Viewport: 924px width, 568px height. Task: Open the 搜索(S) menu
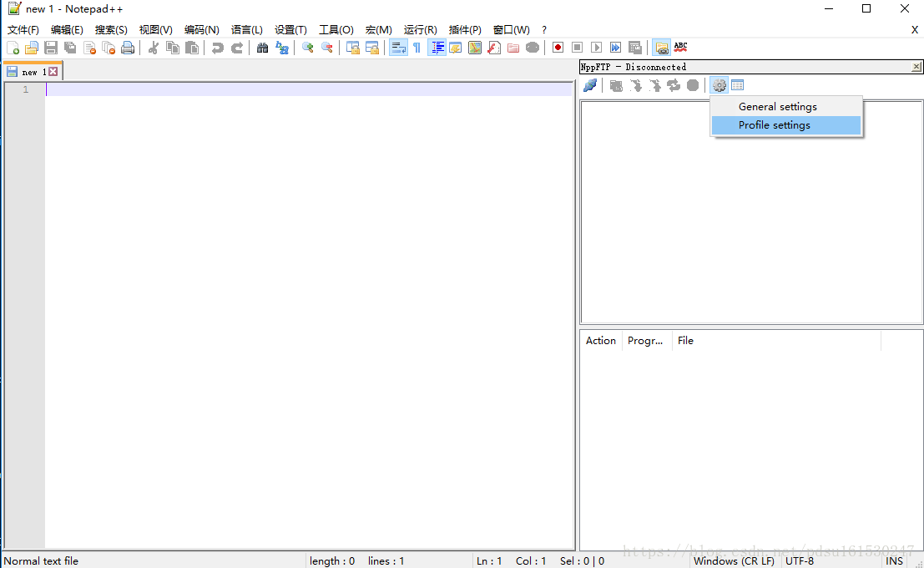coord(111,29)
